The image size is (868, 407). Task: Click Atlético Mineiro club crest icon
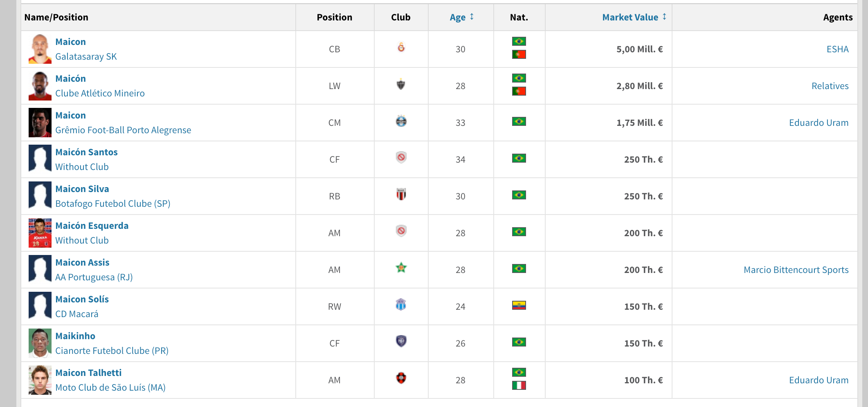click(x=401, y=85)
